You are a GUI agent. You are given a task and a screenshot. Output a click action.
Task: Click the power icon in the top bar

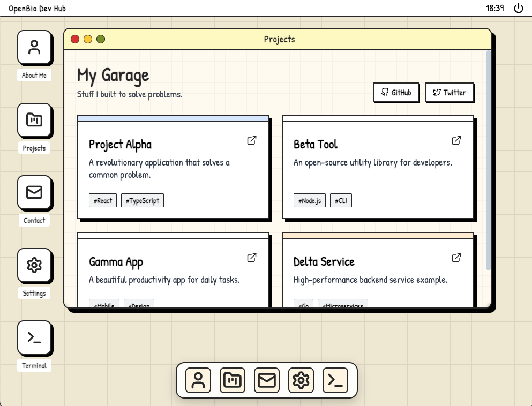coord(518,8)
